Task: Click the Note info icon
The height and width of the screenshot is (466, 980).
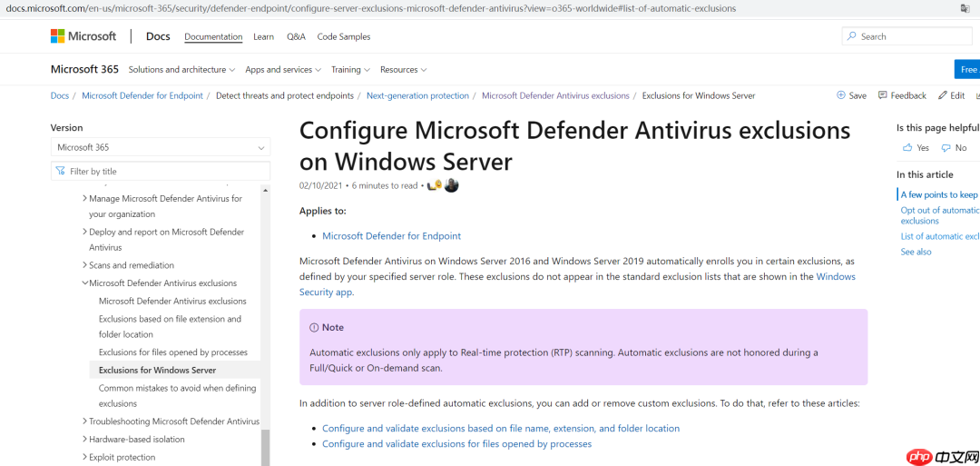Action: click(314, 327)
